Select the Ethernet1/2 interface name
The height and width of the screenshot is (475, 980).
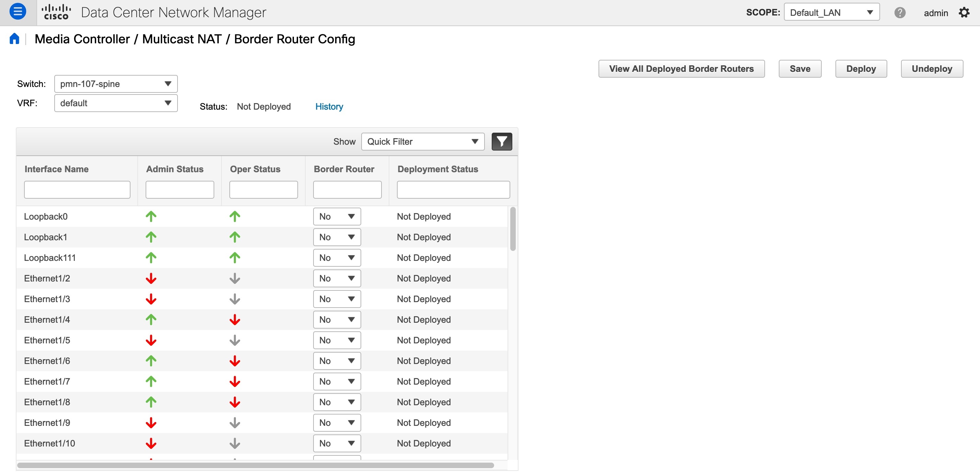point(47,278)
